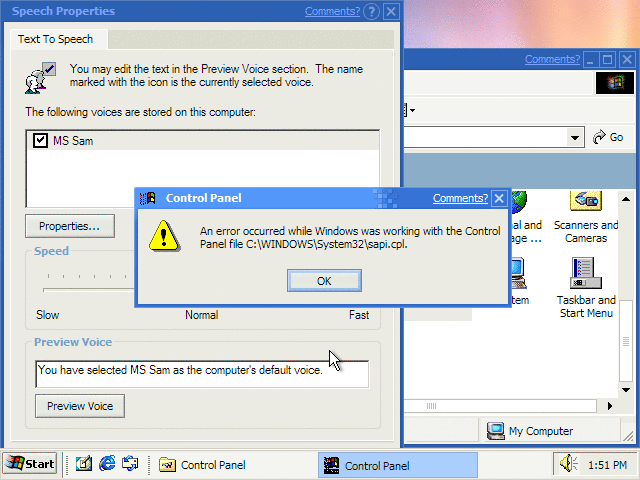
Task: Click Show Desktop quick launch icon
Action: (x=83, y=464)
